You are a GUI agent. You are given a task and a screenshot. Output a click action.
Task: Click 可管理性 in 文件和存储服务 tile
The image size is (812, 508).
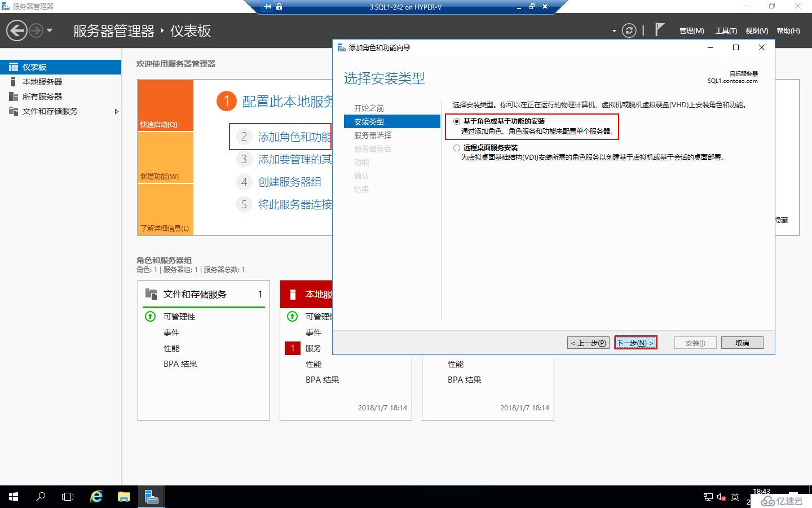(x=179, y=317)
